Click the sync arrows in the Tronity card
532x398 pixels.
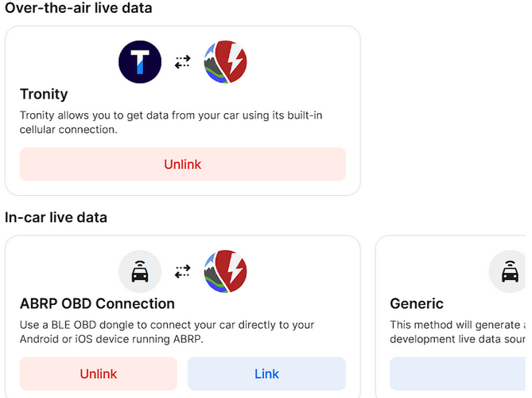click(x=183, y=62)
